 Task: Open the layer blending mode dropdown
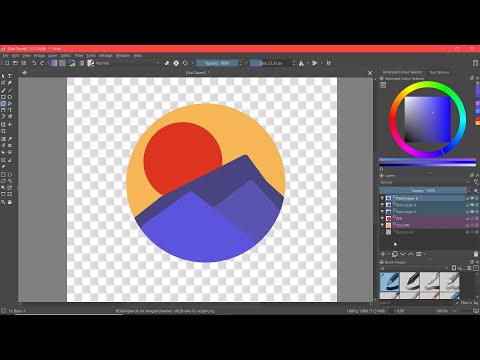425,182
